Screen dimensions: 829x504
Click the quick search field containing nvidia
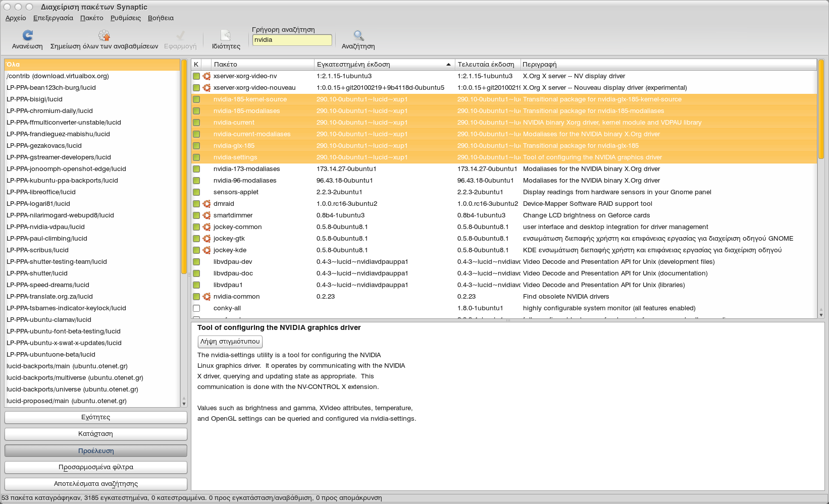click(292, 40)
